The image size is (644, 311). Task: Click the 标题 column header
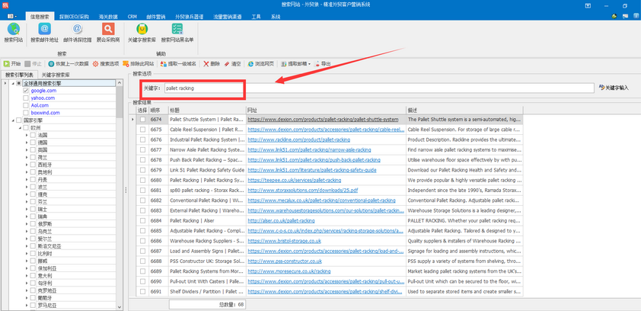[207, 111]
